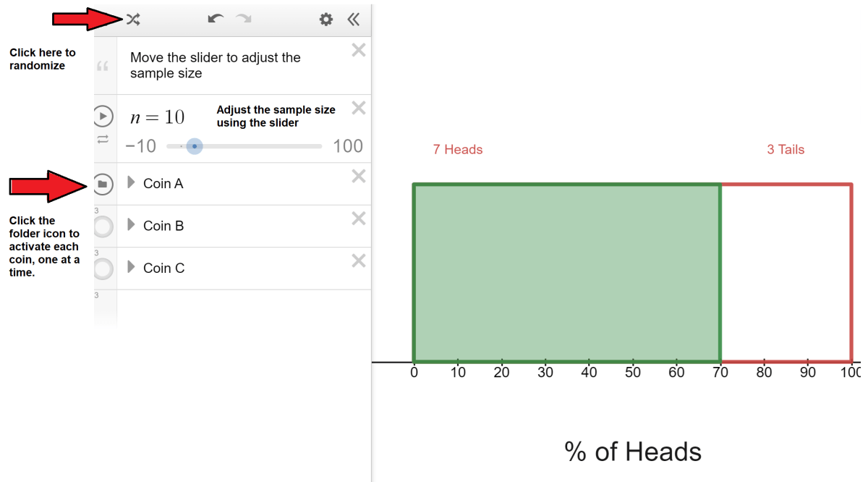The height and width of the screenshot is (482, 868).
Task: Click the loop mode icon under play
Action: 103,138
